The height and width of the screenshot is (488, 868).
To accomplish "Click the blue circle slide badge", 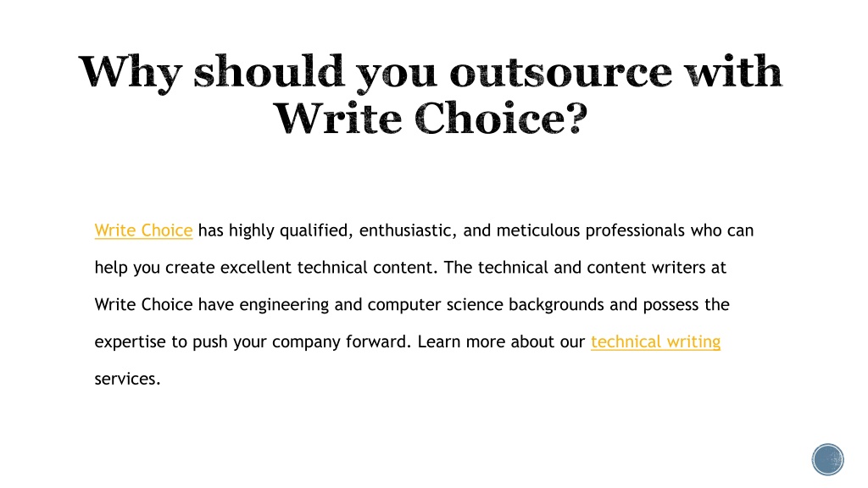I will [x=827, y=459].
